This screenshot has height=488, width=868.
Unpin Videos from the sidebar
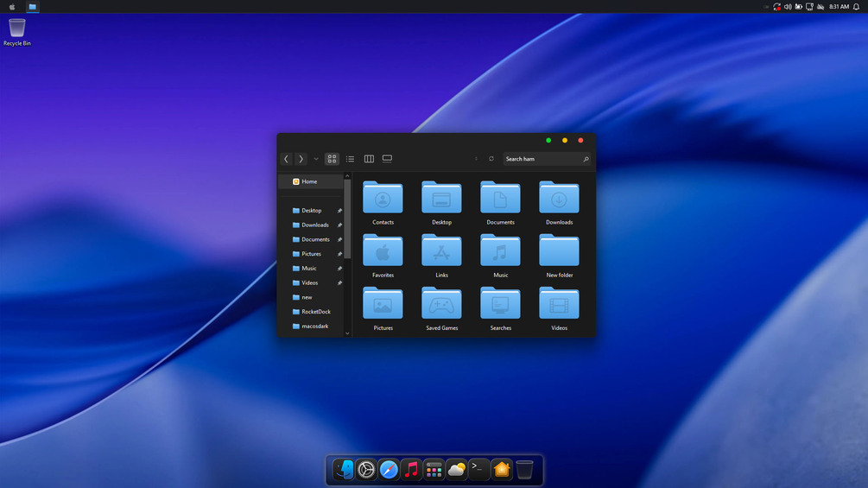(339, 282)
